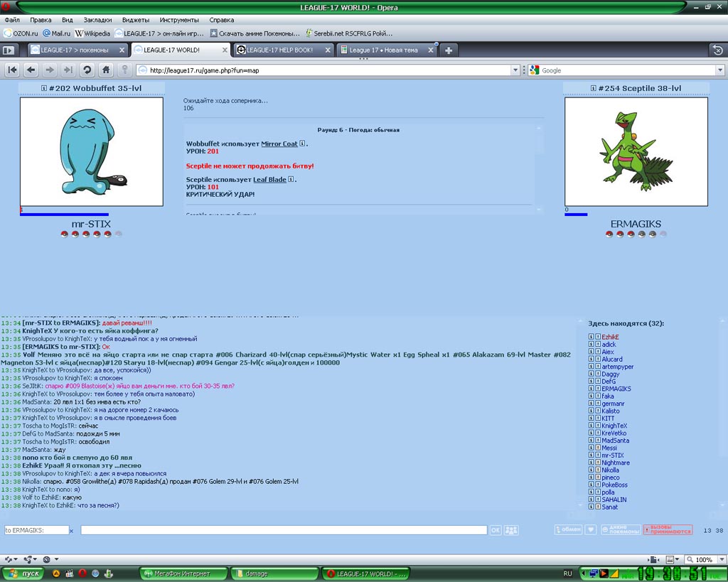The image size is (728, 582).
Task: Click the info icon next to EzhikE
Action: [x=591, y=337]
